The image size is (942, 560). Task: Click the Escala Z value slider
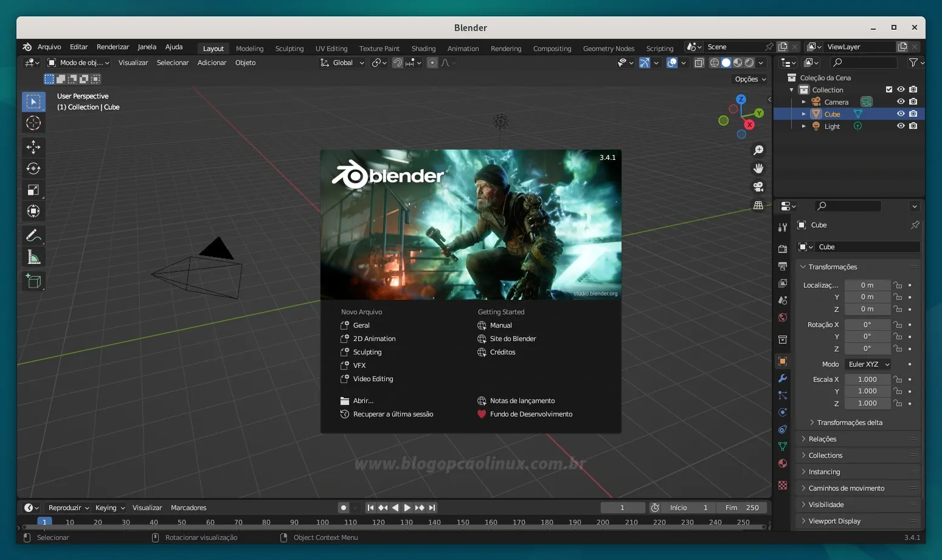point(867,403)
